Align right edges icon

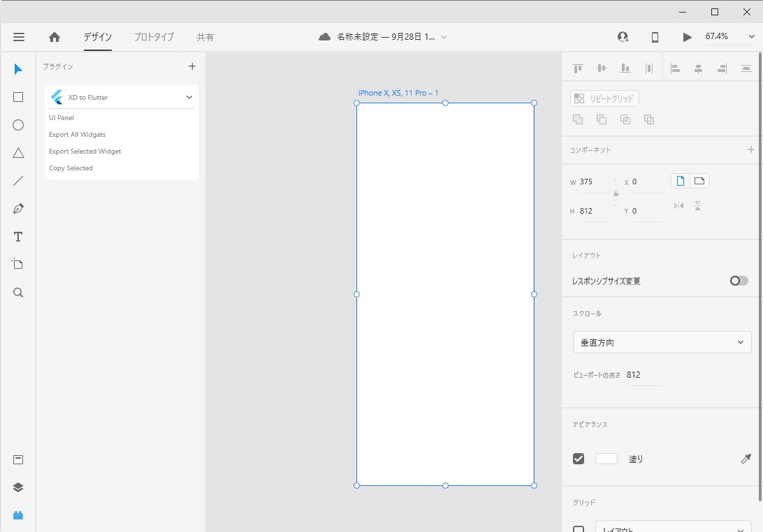pyautogui.click(x=722, y=68)
